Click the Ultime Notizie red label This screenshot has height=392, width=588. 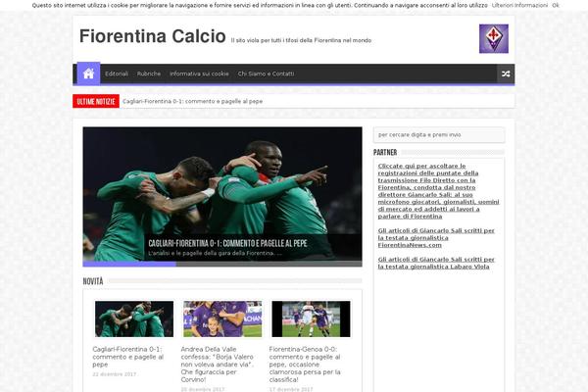point(96,101)
